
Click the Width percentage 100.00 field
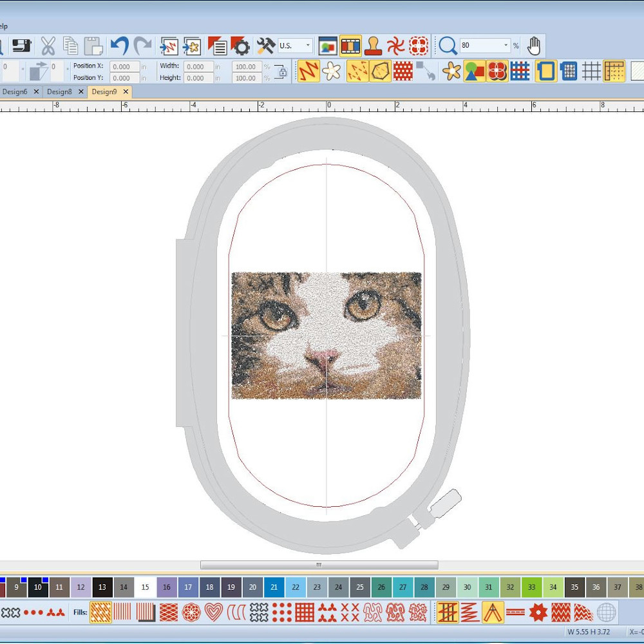pos(247,66)
